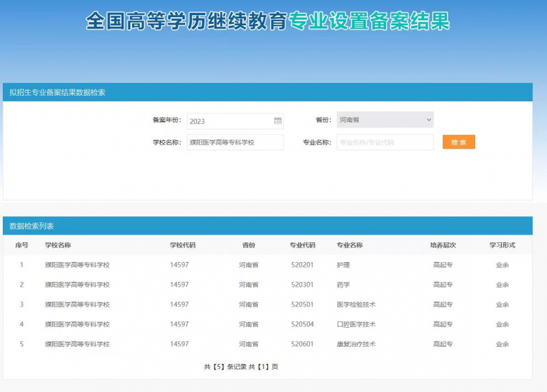Click the 培养层次 column header
Screen dimensions: 547x392
442,245
